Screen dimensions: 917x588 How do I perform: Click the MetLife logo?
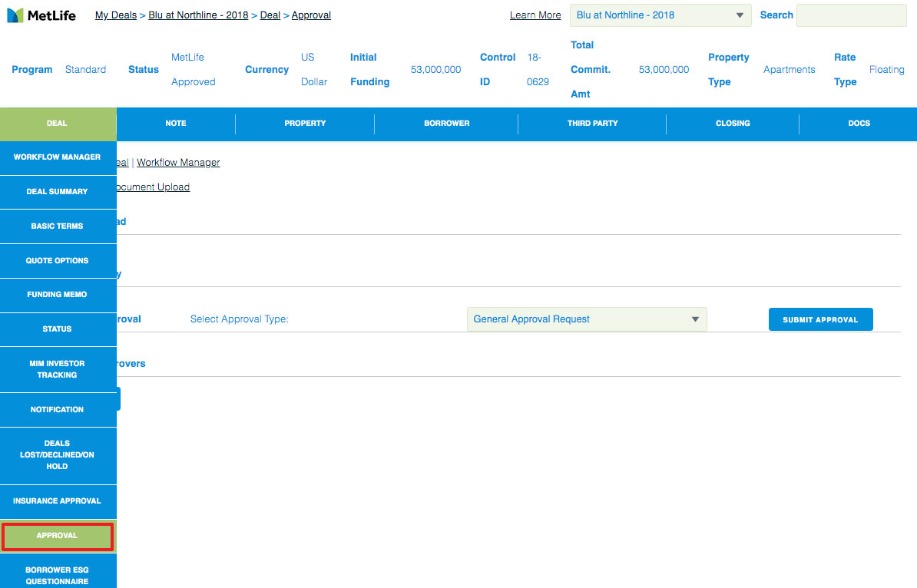tap(41, 15)
